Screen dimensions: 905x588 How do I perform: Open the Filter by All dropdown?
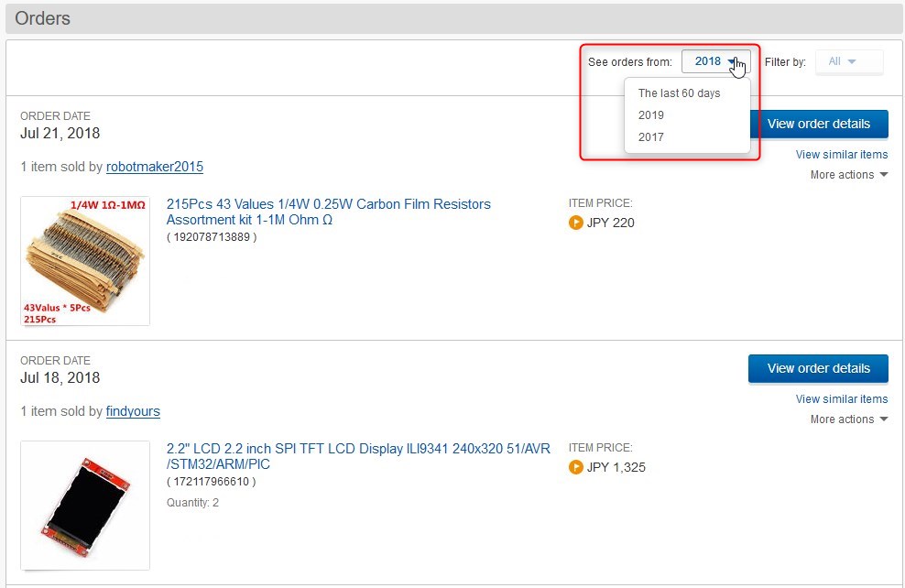848,61
